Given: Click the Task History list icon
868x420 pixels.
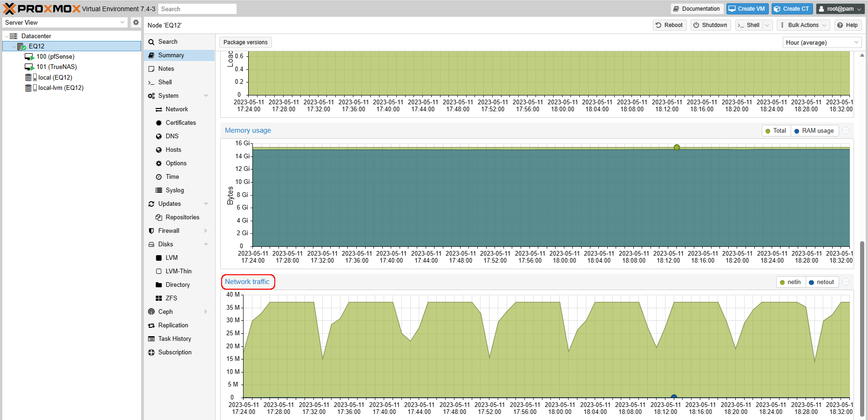Looking at the screenshot, I should [151, 339].
